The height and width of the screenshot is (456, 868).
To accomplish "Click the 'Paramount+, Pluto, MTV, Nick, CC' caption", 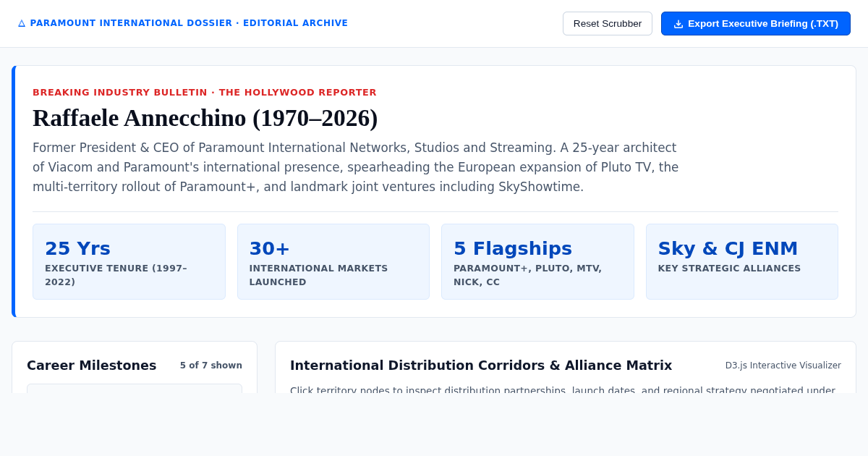I will [527, 275].
